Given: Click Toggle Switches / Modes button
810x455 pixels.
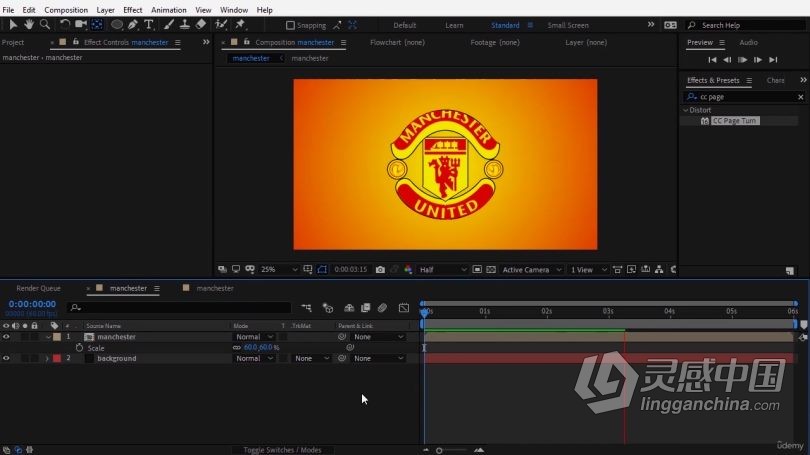Looking at the screenshot, I should [282, 450].
